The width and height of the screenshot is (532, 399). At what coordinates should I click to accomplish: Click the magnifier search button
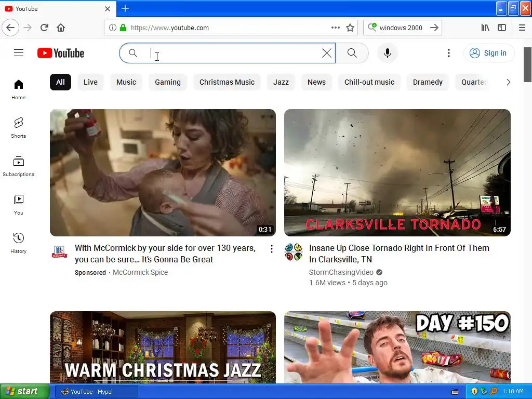352,53
